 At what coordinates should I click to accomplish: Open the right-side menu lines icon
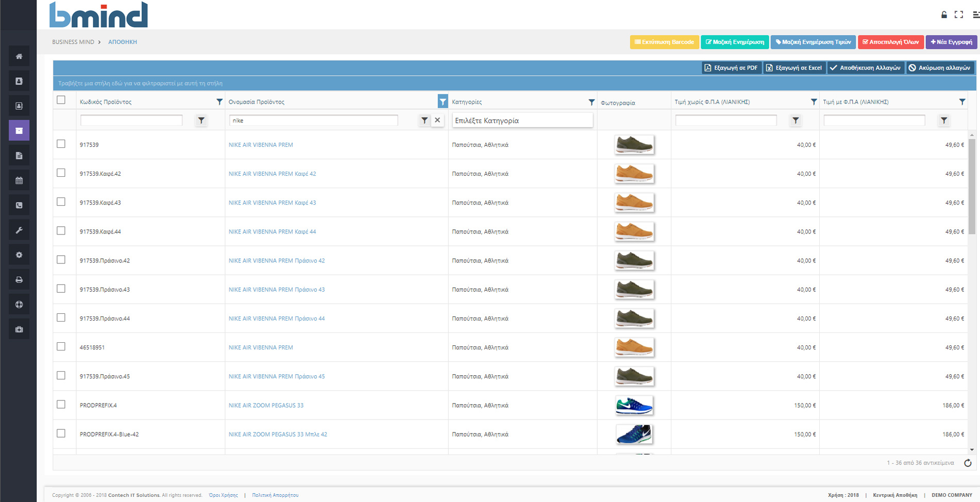point(976,14)
